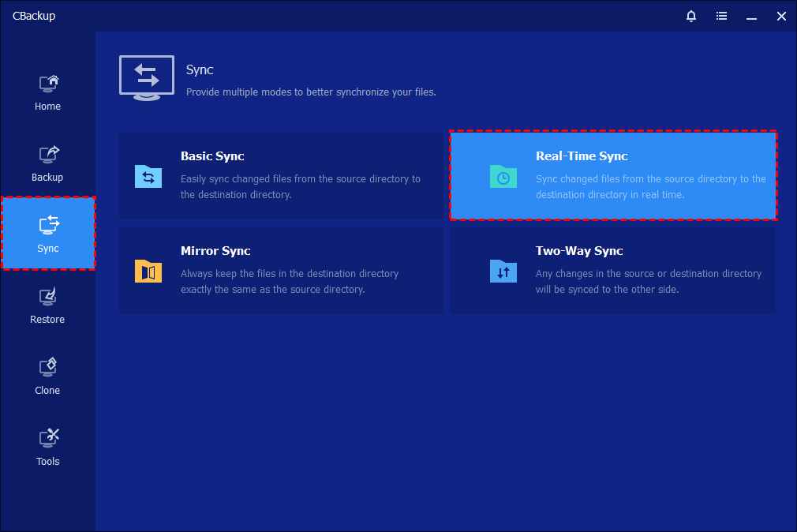Pick the Mirror Sync title
The width and height of the screenshot is (797, 532).
(x=215, y=251)
